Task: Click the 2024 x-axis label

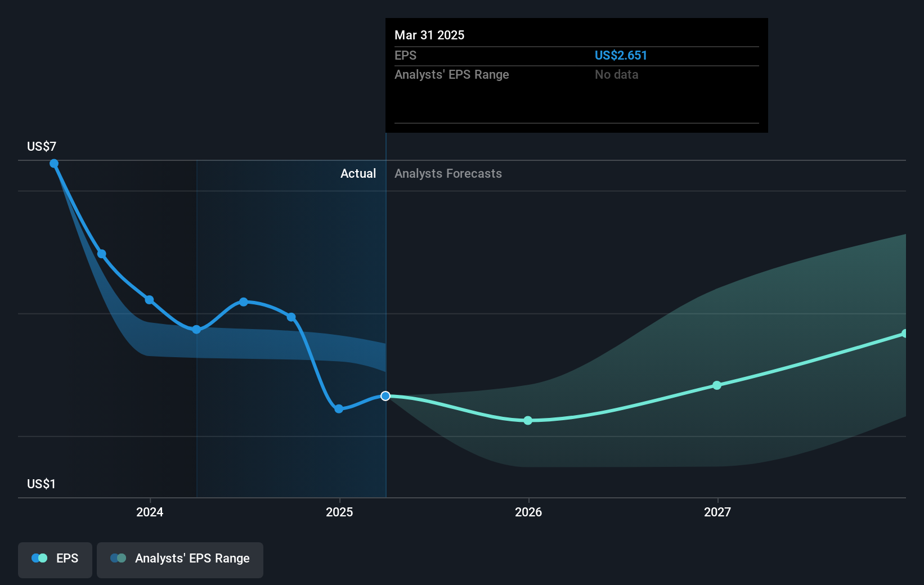Action: (150, 512)
